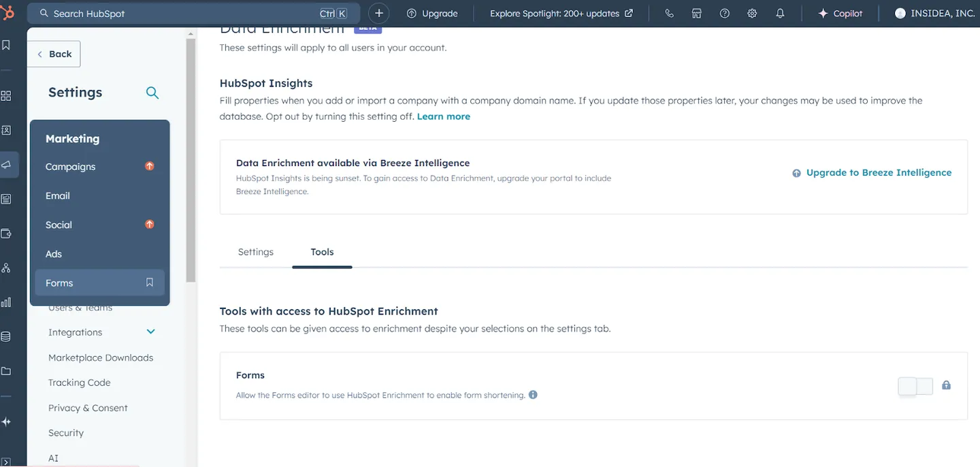This screenshot has height=467, width=980.
Task: Click the info icon beside form shortening text
Action: (533, 394)
